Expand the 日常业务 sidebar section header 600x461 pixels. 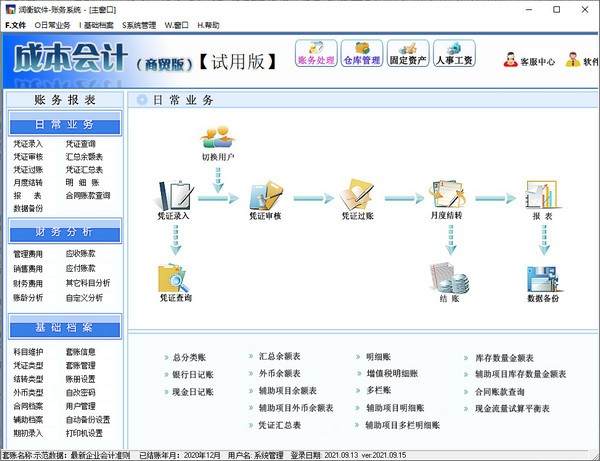coord(65,124)
